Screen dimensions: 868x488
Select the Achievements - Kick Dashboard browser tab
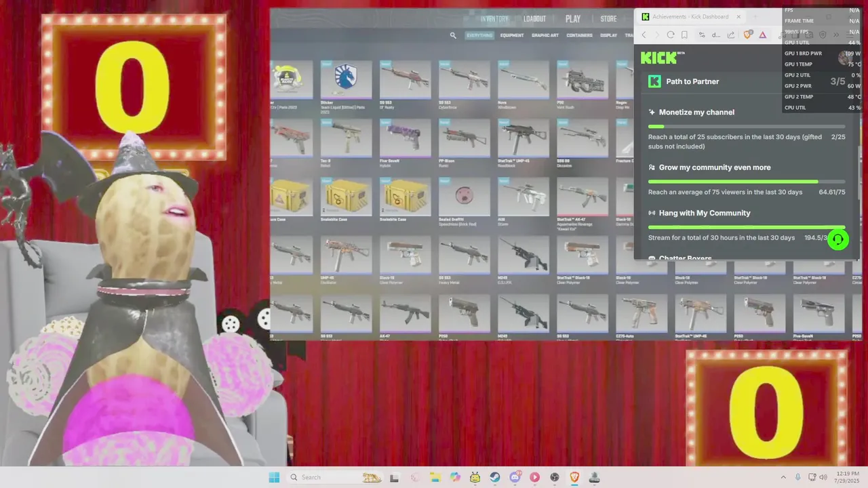(691, 17)
